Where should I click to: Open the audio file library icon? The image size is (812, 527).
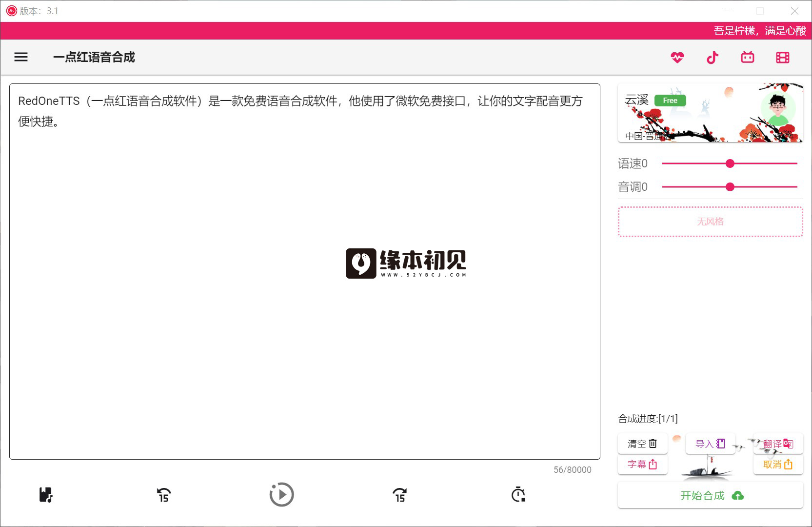46,495
